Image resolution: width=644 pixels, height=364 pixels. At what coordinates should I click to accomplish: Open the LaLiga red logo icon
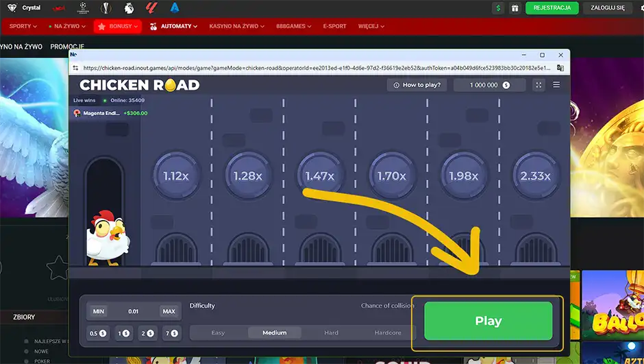(151, 8)
